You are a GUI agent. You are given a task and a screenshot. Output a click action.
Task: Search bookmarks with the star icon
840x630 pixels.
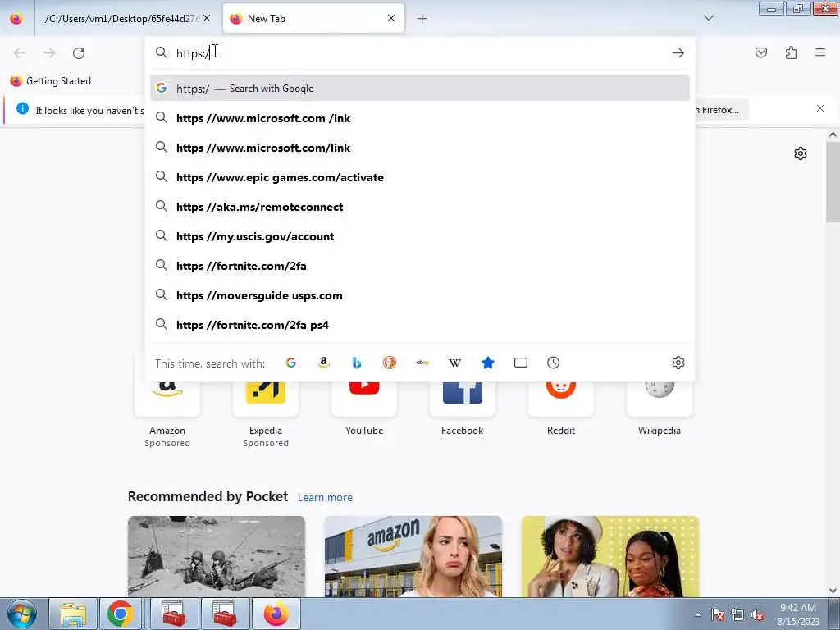[487, 363]
